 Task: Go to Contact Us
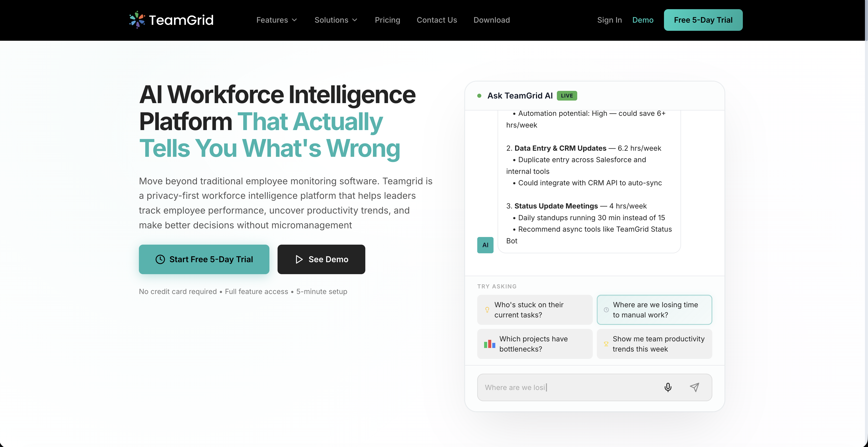(437, 20)
